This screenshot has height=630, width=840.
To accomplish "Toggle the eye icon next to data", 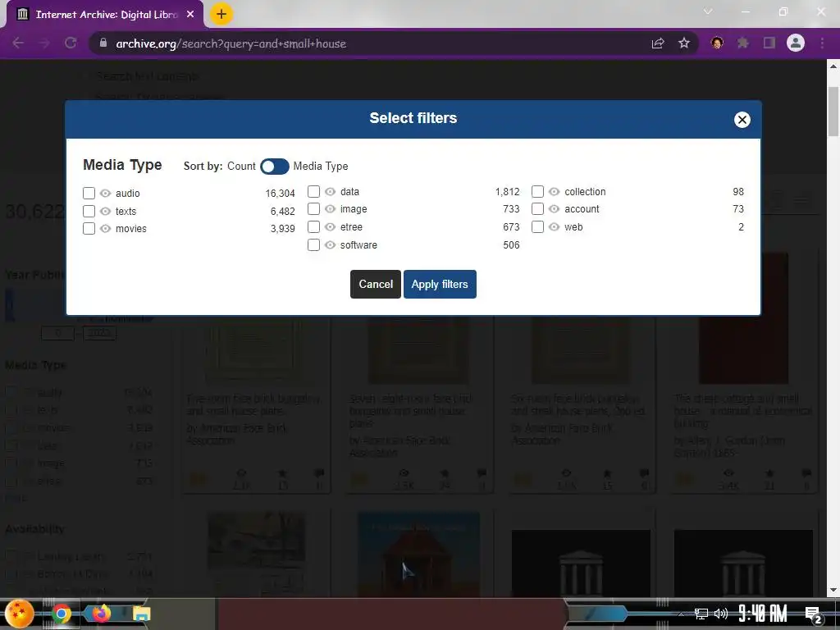I will click(330, 191).
